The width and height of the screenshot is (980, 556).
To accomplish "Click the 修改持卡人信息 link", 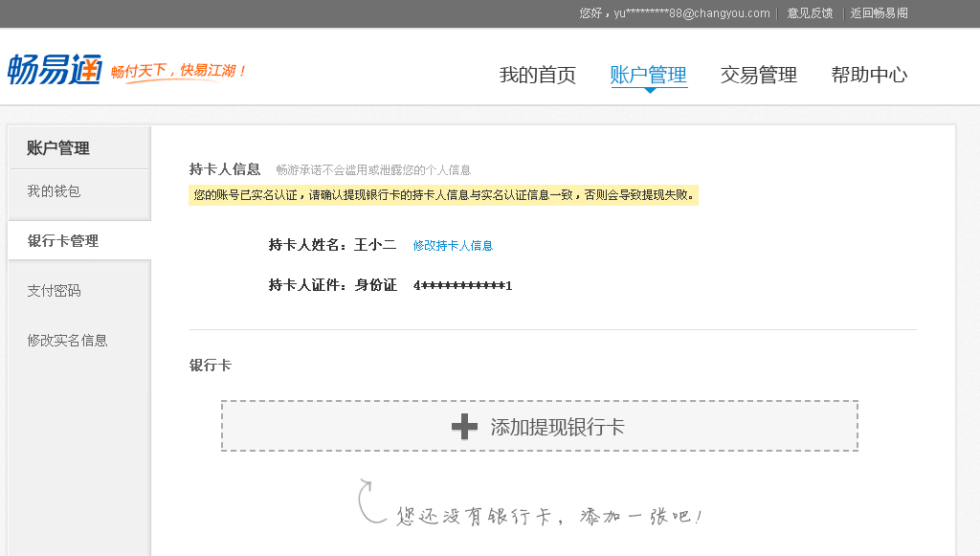I will coord(453,246).
